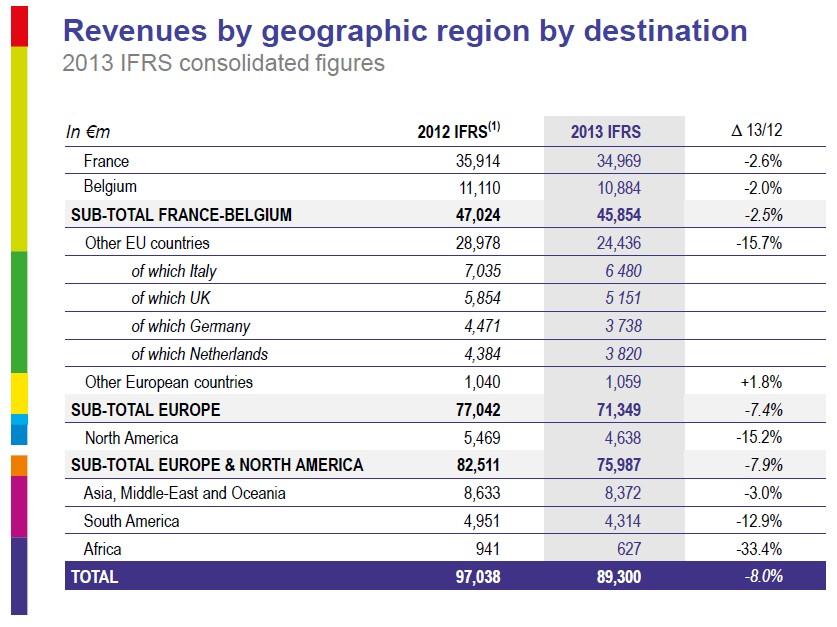Select Other European countries value 1,040
This screenshot has height=627, width=837.
coord(482,383)
